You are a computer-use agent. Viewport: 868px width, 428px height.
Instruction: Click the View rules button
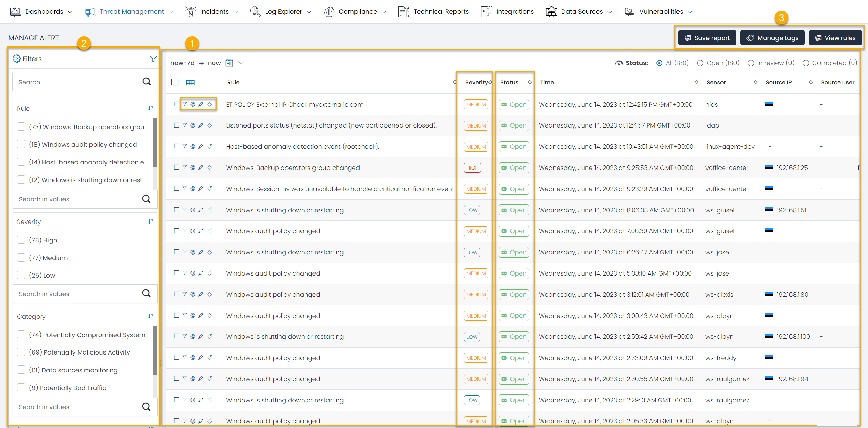pyautogui.click(x=835, y=38)
